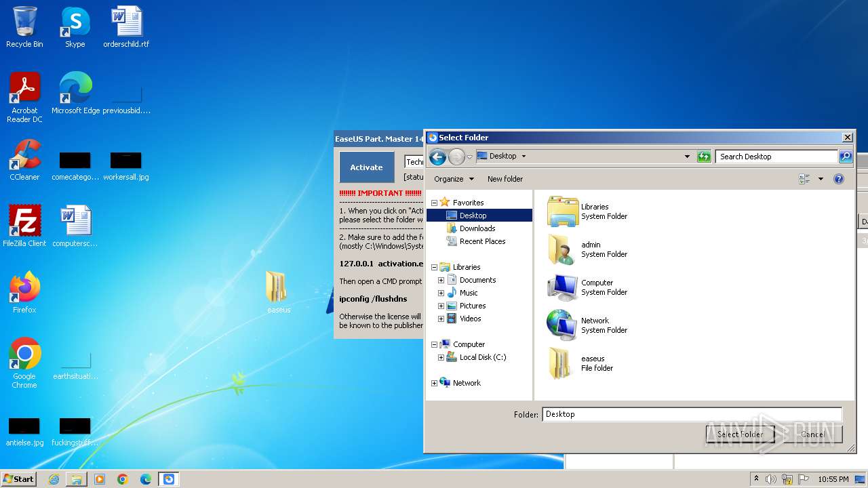Expand the Music library node
The height and width of the screenshot is (488, 868).
click(441, 293)
